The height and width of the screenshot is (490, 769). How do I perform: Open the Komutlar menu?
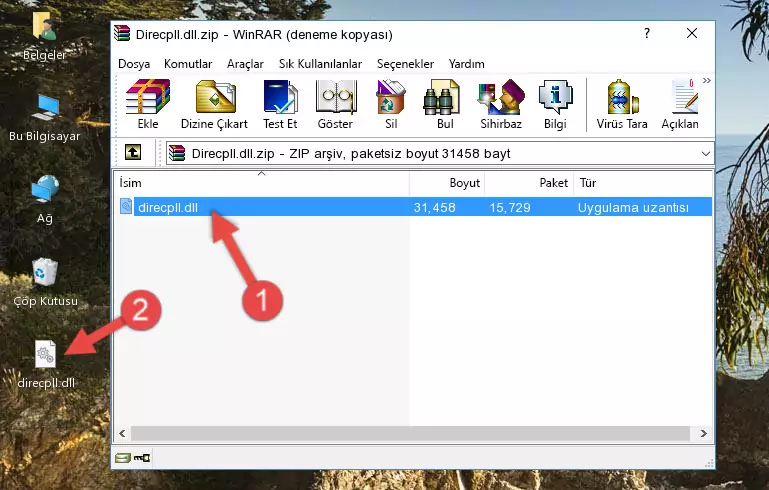coord(188,64)
